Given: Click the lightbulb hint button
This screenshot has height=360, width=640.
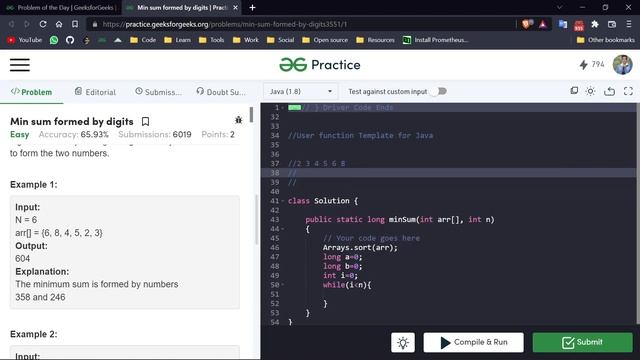Looking at the screenshot, I should 403,342.
